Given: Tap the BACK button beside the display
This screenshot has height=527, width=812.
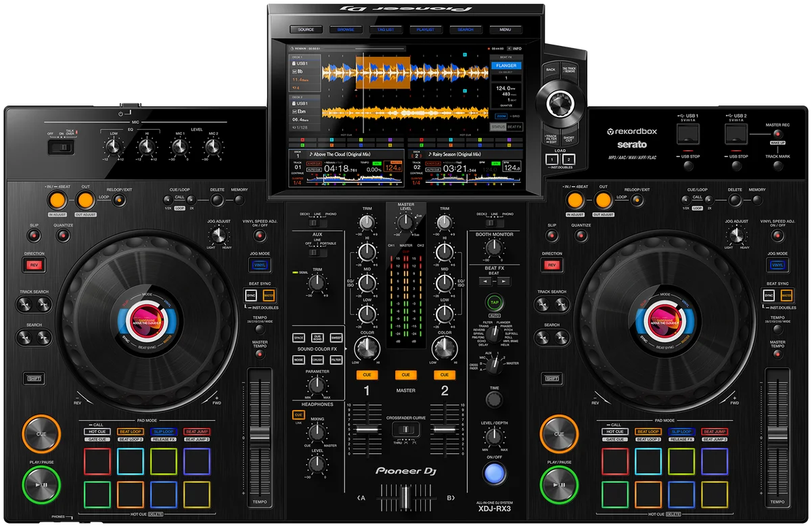Looking at the screenshot, I should (551, 70).
